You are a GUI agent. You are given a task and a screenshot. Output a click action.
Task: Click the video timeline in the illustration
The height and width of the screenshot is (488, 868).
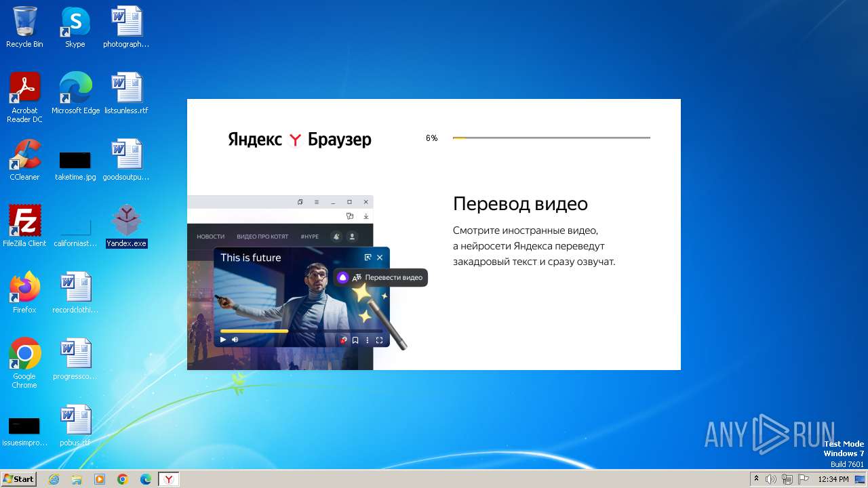click(301, 331)
